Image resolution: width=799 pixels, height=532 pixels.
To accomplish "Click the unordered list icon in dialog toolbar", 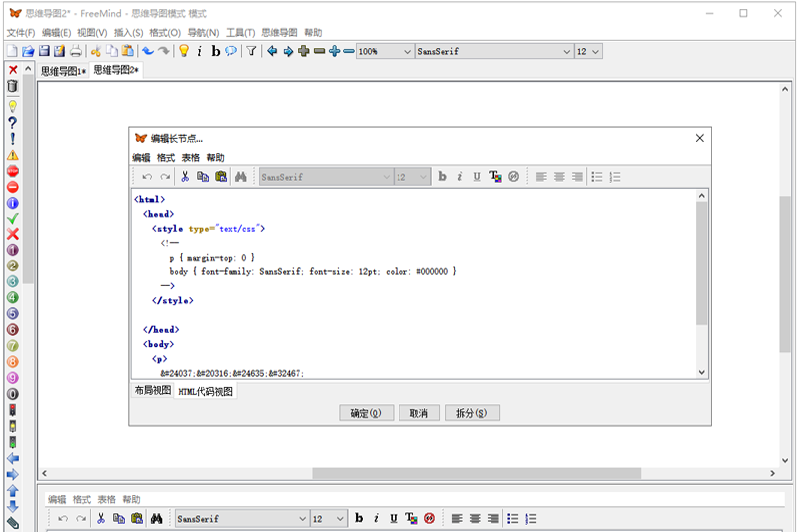I will click(596, 177).
